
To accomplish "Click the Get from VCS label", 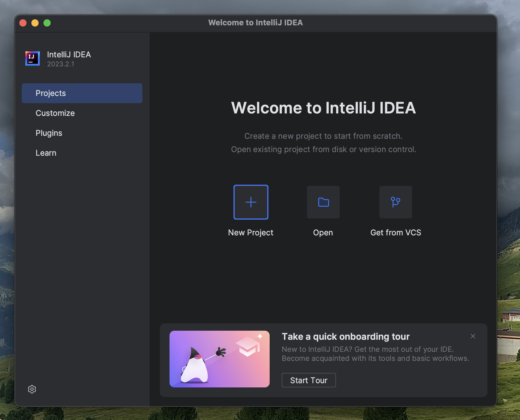I will 396,233.
